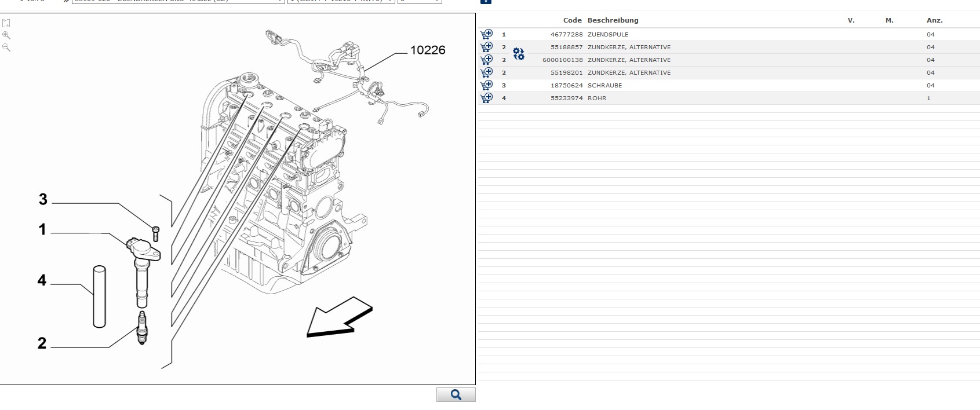The image size is (980, 410).
Task: Add part 6000100138 to cart
Action: pos(486,60)
